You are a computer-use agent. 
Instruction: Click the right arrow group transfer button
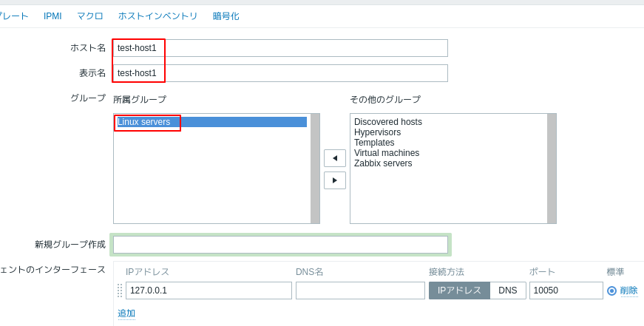[334, 180]
